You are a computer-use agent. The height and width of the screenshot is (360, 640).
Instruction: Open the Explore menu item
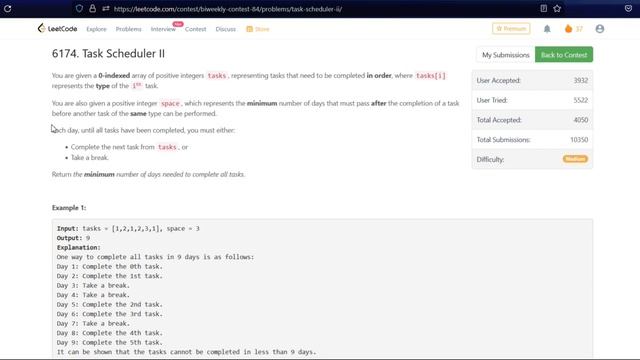pyautogui.click(x=96, y=29)
